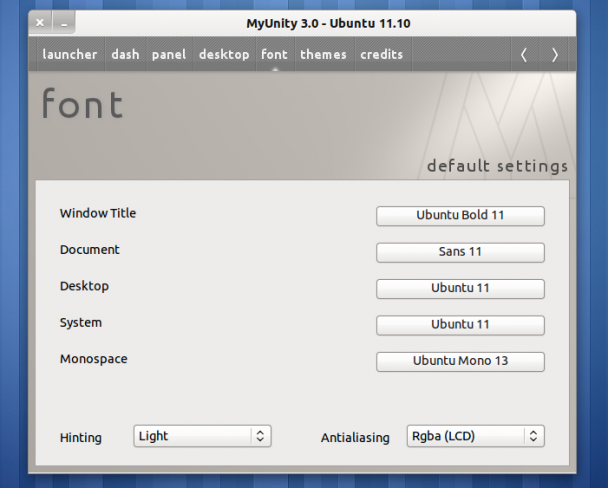
Task: Change Monospace font Ubuntu Mono 13
Action: click(460, 361)
